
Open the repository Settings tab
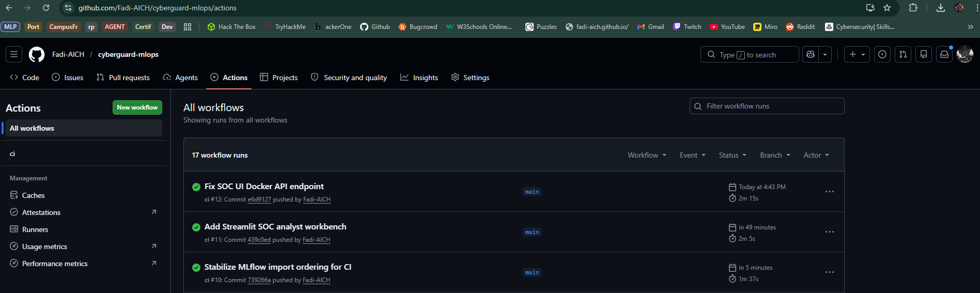pyautogui.click(x=470, y=78)
